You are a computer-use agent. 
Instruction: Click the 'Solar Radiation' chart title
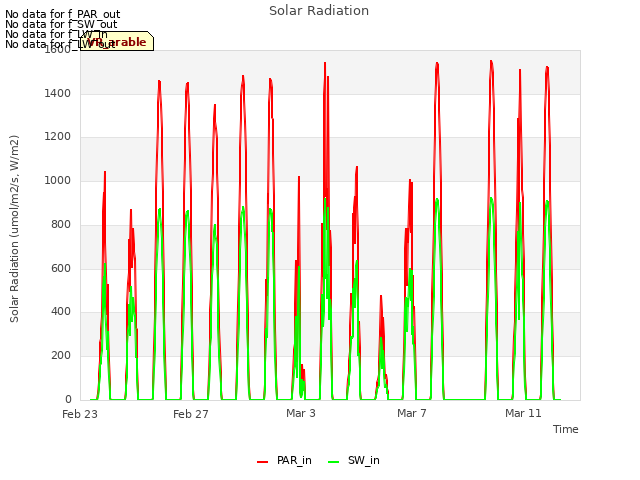click(319, 11)
